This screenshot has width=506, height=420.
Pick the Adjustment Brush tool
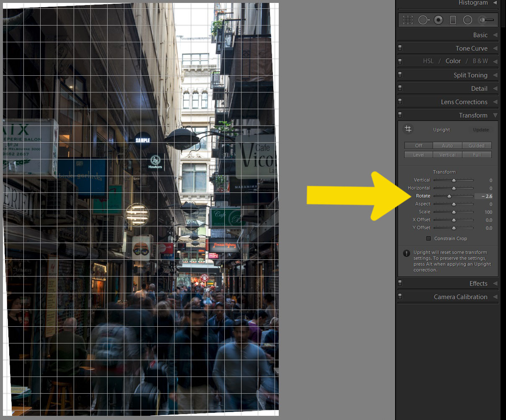pyautogui.click(x=486, y=20)
